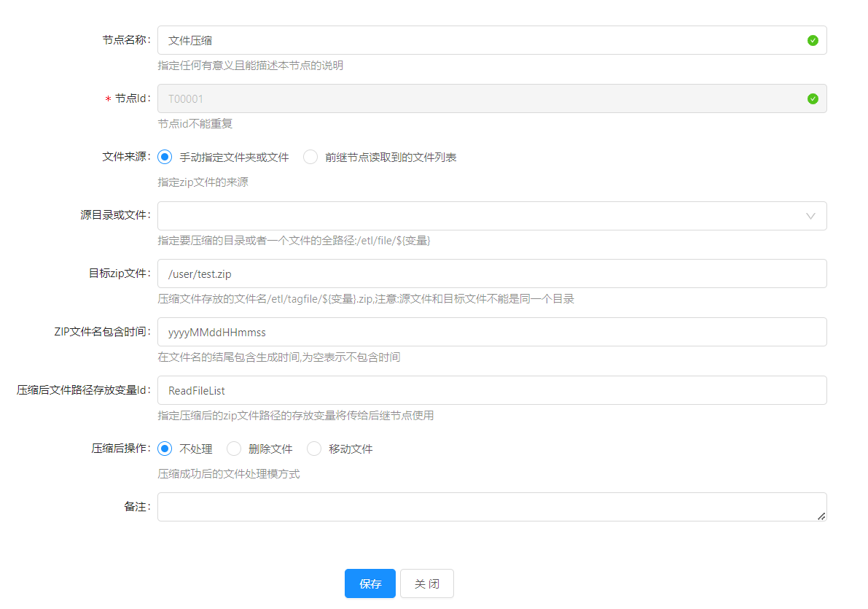The width and height of the screenshot is (868, 609).
Task: Click the 文件来源 field label
Action: point(125,158)
